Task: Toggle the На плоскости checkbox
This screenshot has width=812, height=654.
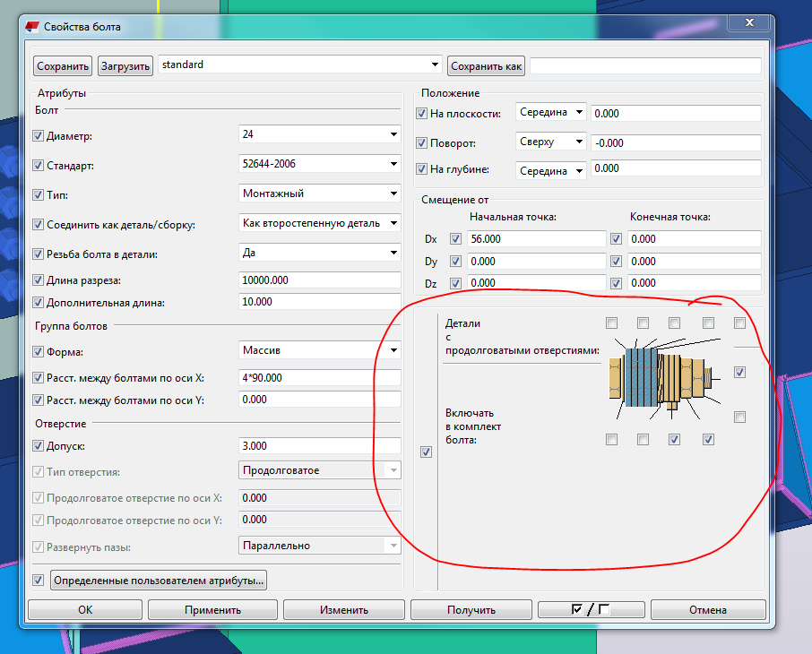Action: pos(422,114)
